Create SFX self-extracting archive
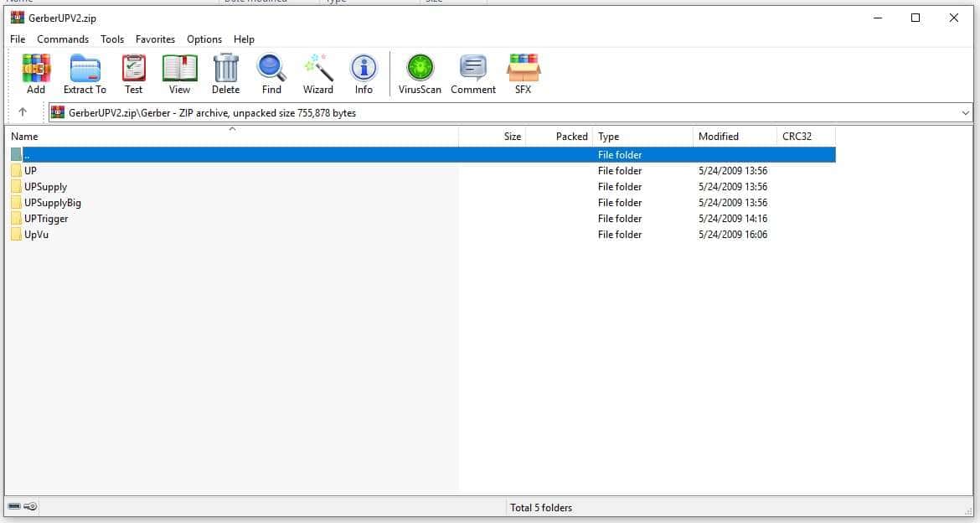 524,68
